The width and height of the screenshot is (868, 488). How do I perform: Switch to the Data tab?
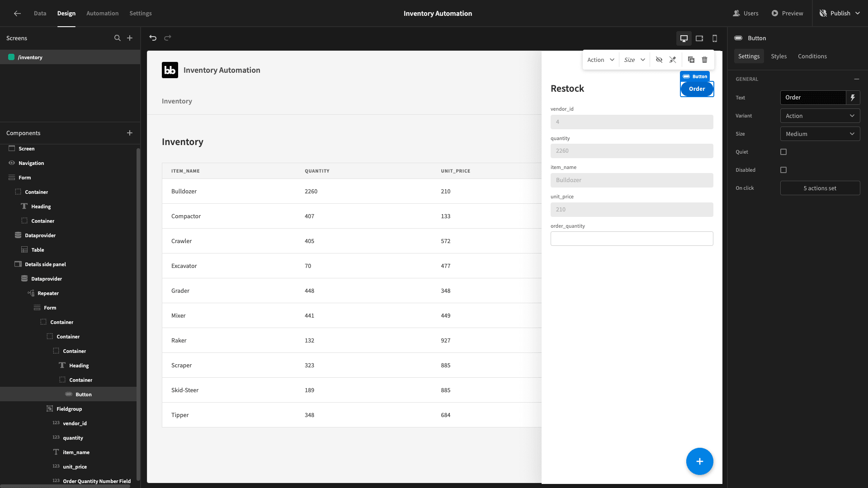pos(40,14)
